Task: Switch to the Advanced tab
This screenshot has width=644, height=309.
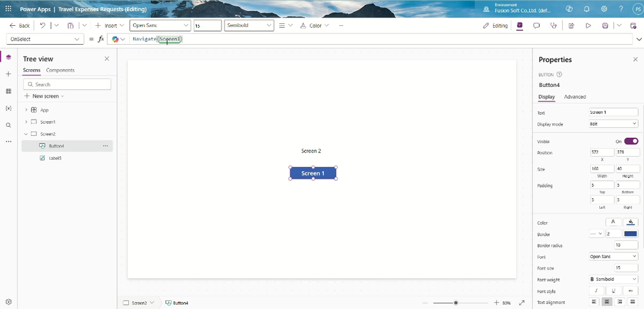Action: [575, 97]
